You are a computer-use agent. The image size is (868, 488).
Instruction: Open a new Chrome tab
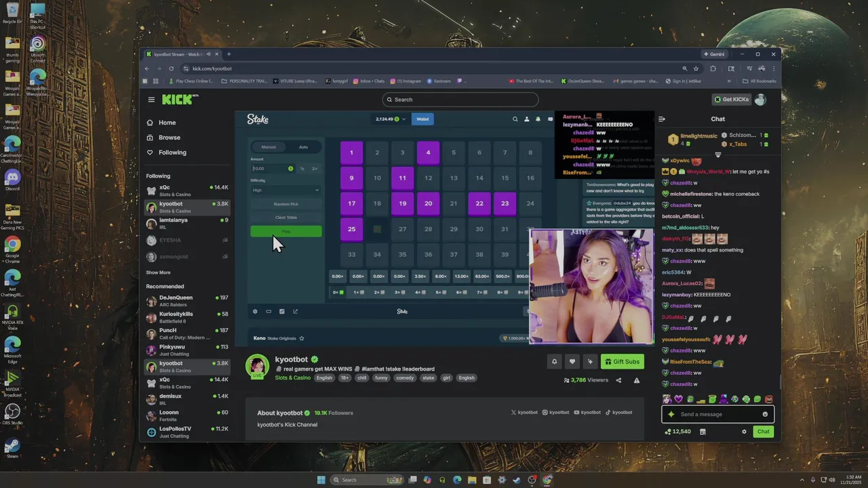[229, 54]
